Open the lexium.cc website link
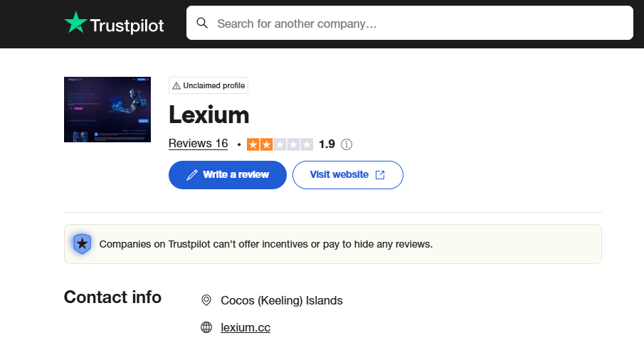The image size is (644, 355). coord(246,327)
